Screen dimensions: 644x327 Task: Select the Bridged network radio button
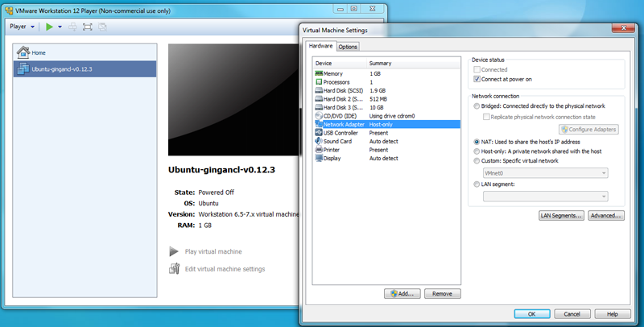(x=477, y=106)
